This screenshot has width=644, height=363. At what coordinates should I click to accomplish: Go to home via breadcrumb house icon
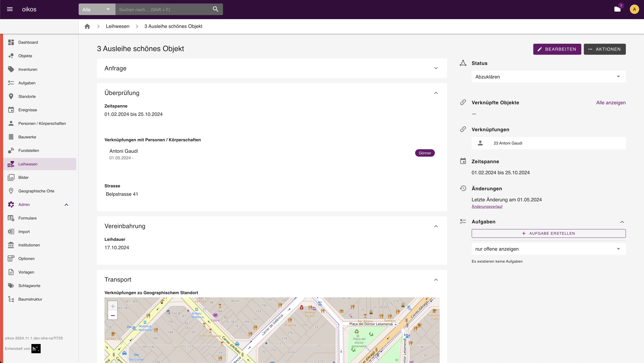(87, 26)
